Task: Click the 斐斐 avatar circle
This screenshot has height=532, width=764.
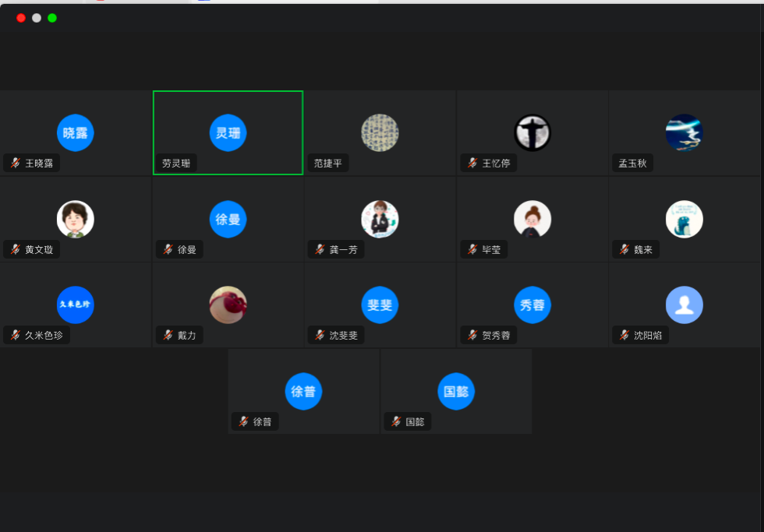Action: point(380,305)
